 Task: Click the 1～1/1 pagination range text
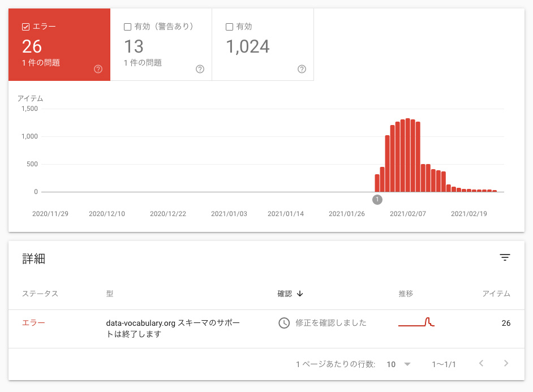pos(444,364)
